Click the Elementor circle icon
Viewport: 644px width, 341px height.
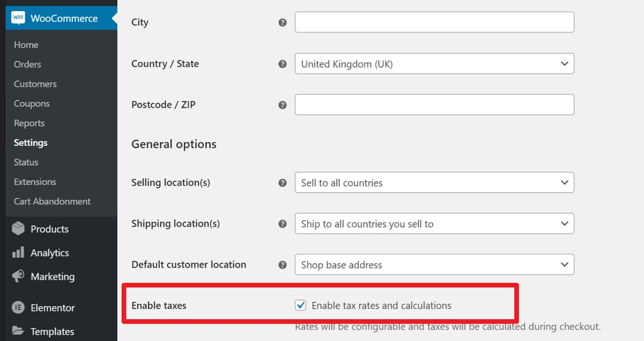coord(18,307)
